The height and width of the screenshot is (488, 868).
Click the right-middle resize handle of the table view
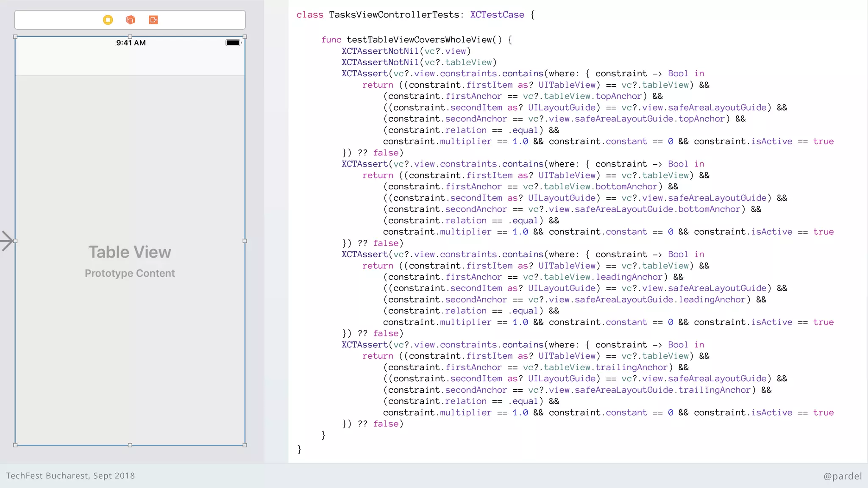click(x=245, y=241)
